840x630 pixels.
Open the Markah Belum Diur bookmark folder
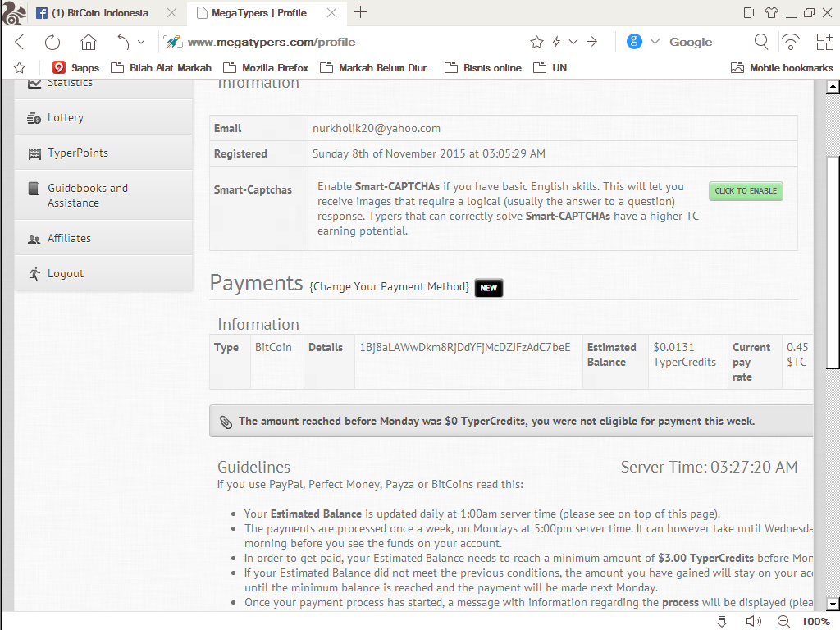376,67
